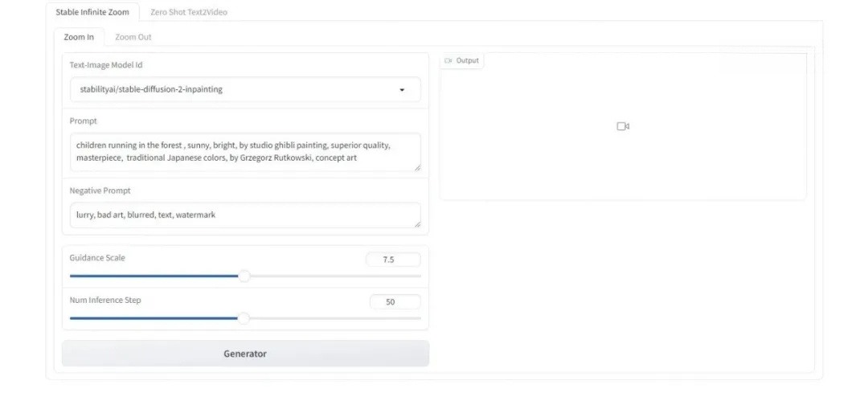Viewport: 868px width, 393px height.
Task: Click the unfilled right part of Num Inference Step track
Action: (x=338, y=318)
